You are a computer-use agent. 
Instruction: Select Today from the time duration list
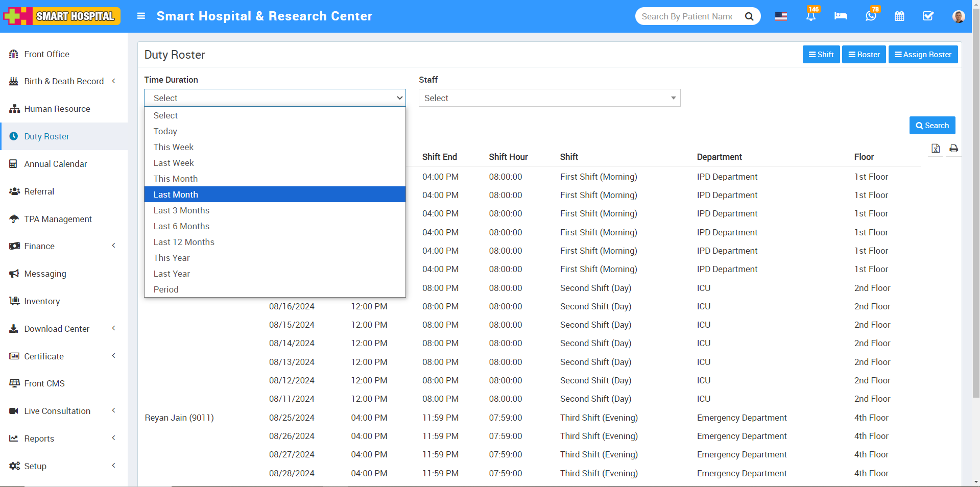tap(165, 131)
